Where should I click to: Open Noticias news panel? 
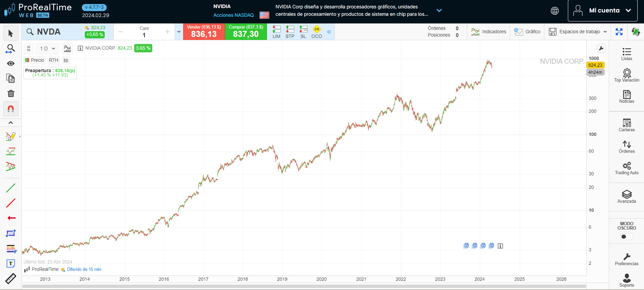(627, 97)
